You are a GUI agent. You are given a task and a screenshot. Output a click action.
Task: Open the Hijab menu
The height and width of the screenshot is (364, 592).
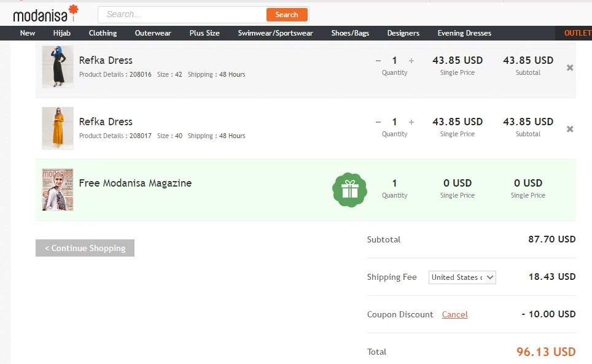(62, 33)
